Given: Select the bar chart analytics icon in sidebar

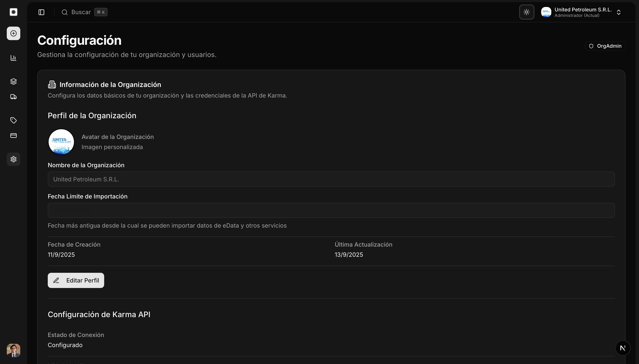Looking at the screenshot, I should click(13, 58).
